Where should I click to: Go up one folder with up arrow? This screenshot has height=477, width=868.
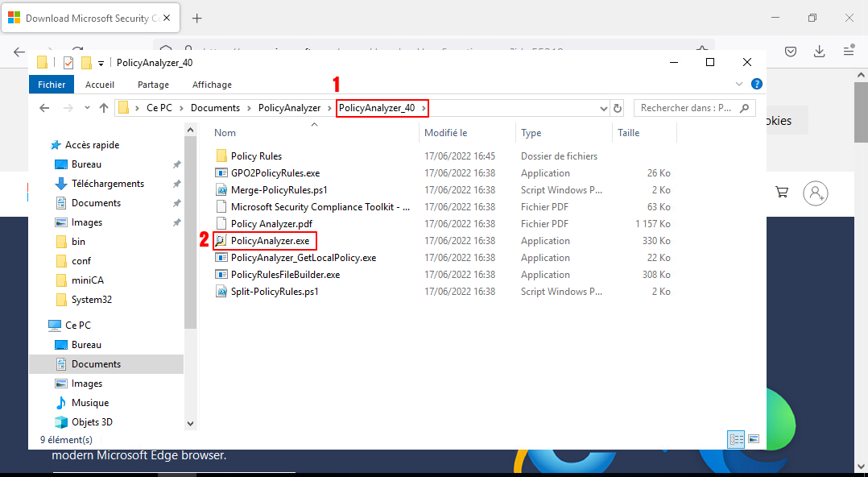pyautogui.click(x=103, y=108)
